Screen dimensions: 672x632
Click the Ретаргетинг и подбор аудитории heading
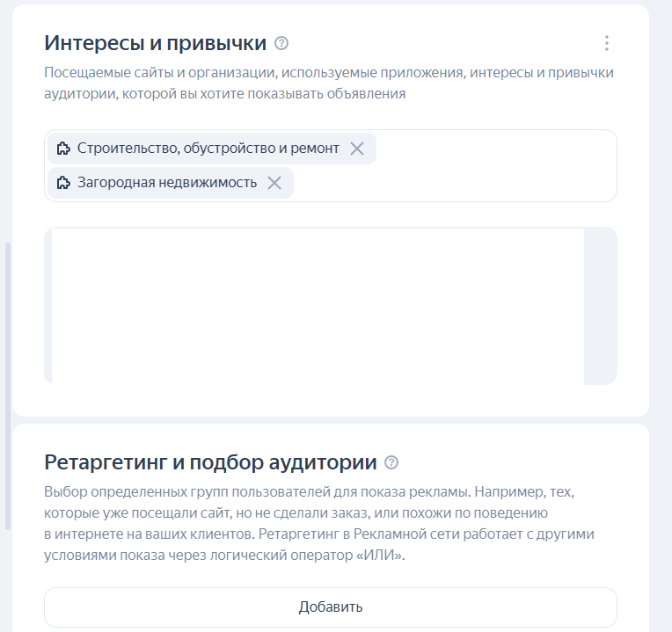(x=210, y=462)
